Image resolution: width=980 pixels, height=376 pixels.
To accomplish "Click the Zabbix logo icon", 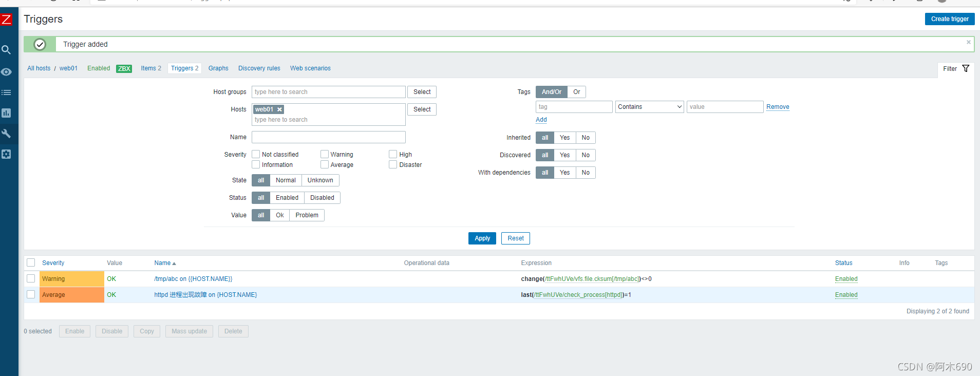I will 6,20.
